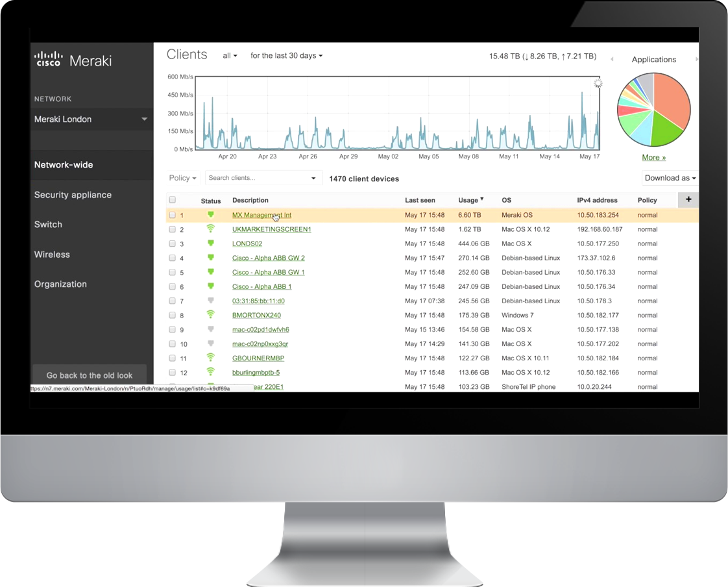Click grey status icon for mac-c02pd1dwfvh6

tap(211, 329)
